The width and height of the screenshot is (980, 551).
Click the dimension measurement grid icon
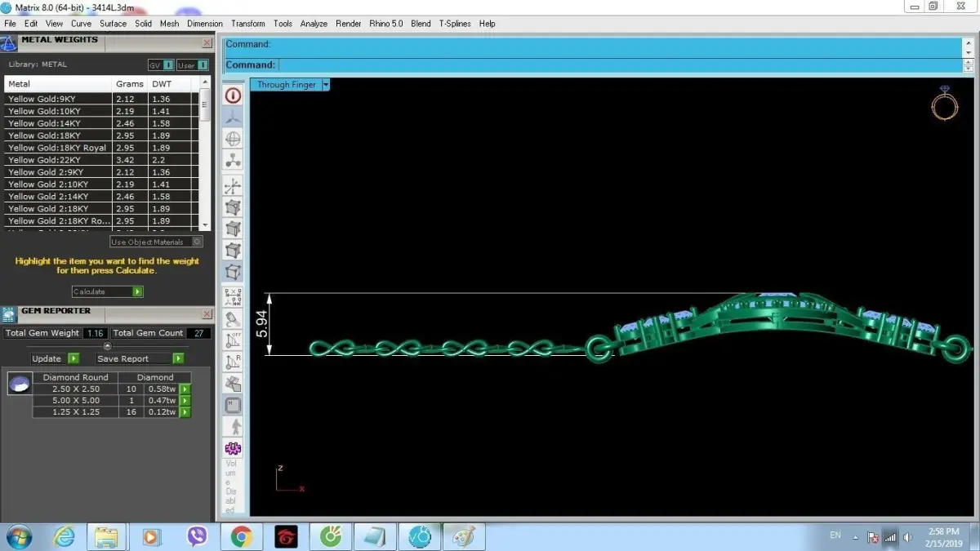233,297
